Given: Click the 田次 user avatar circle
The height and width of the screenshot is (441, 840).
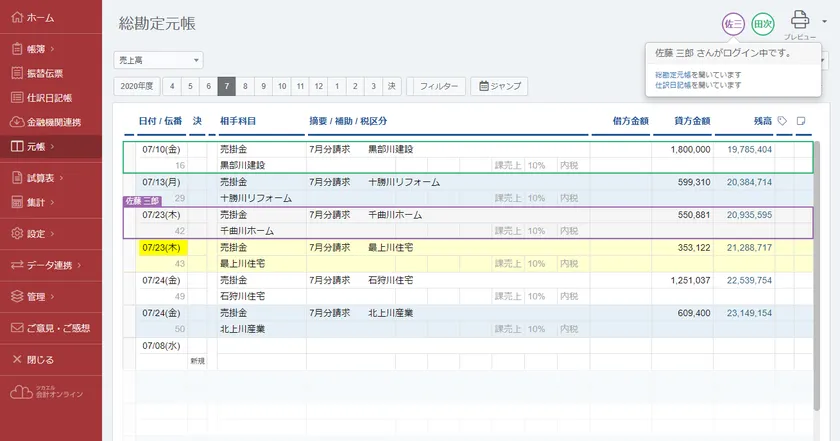Looking at the screenshot, I should 763,23.
